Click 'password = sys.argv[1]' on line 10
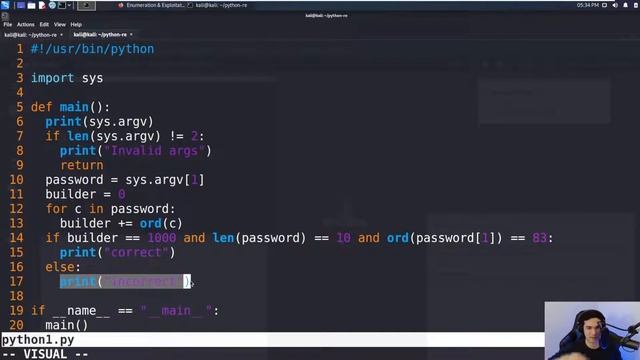This screenshot has width=640, height=360. pyautogui.click(x=125, y=180)
